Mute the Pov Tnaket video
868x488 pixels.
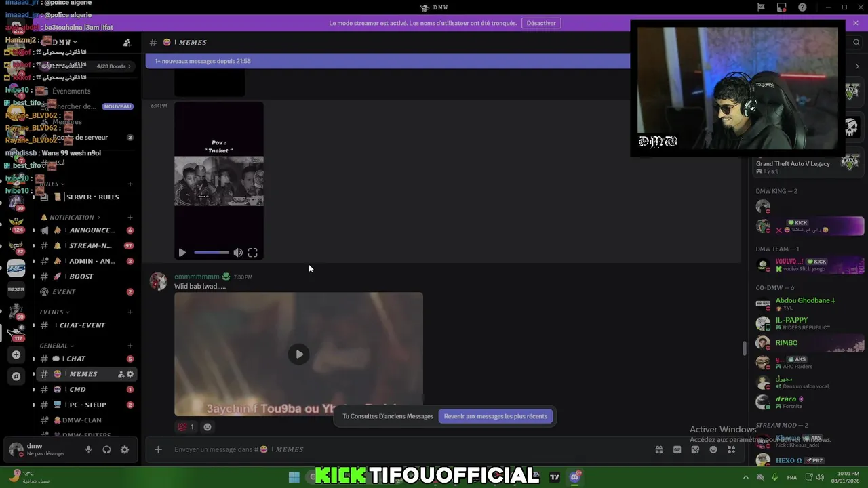[238, 253]
